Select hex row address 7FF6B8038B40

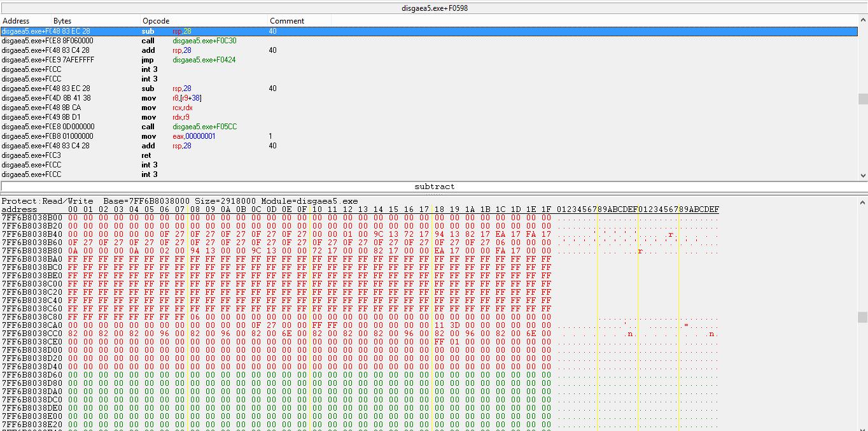tap(32, 234)
